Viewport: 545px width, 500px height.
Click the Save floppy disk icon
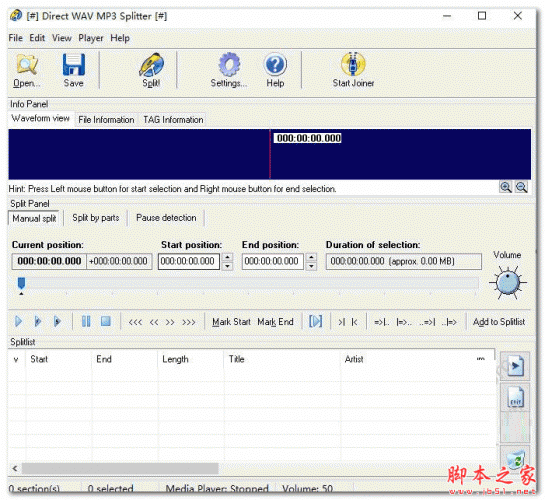(74, 65)
